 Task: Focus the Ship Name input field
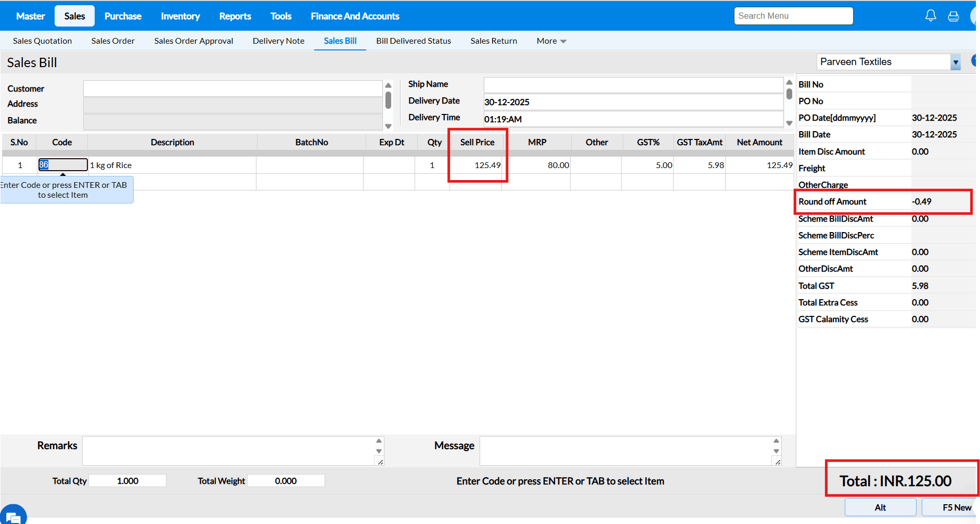click(633, 85)
